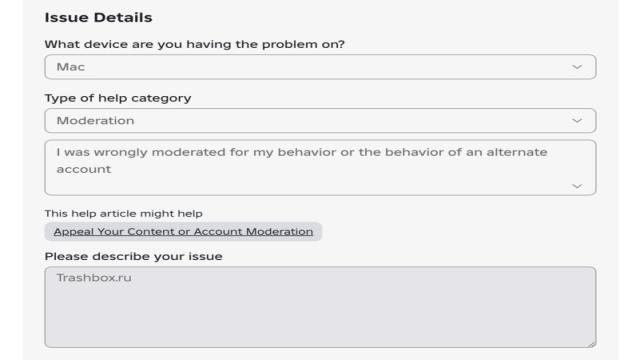Screen dimensions: 640x360
Task: Click the chevron arrow in the Mac field
Action: (x=577, y=67)
